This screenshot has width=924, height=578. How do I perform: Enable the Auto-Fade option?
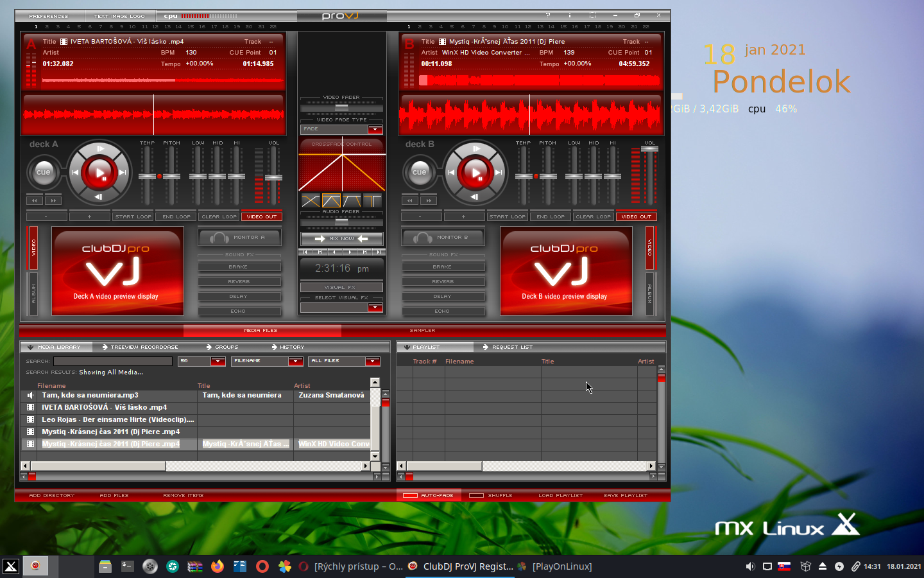coord(428,495)
